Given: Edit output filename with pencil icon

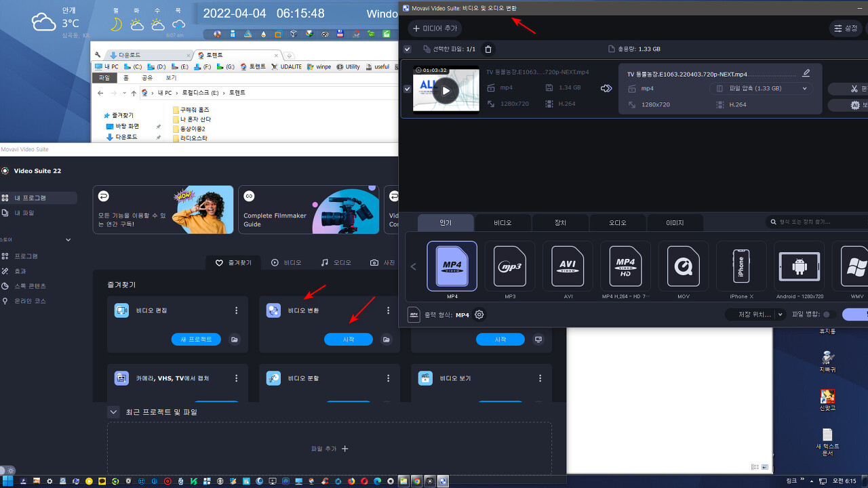Looking at the screenshot, I should pos(806,73).
